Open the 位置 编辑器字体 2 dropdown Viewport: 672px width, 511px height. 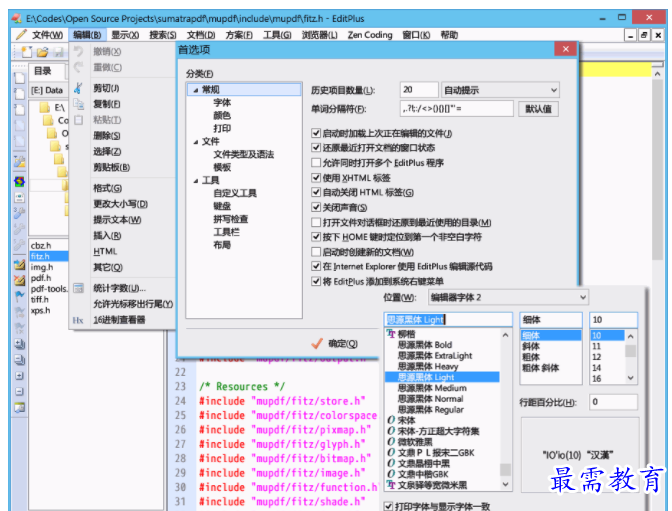coord(508,297)
